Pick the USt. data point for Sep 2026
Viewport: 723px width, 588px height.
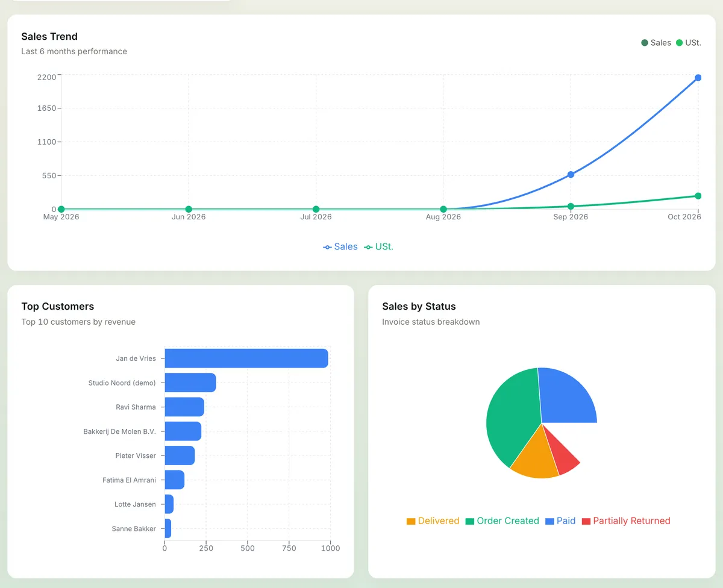point(571,207)
